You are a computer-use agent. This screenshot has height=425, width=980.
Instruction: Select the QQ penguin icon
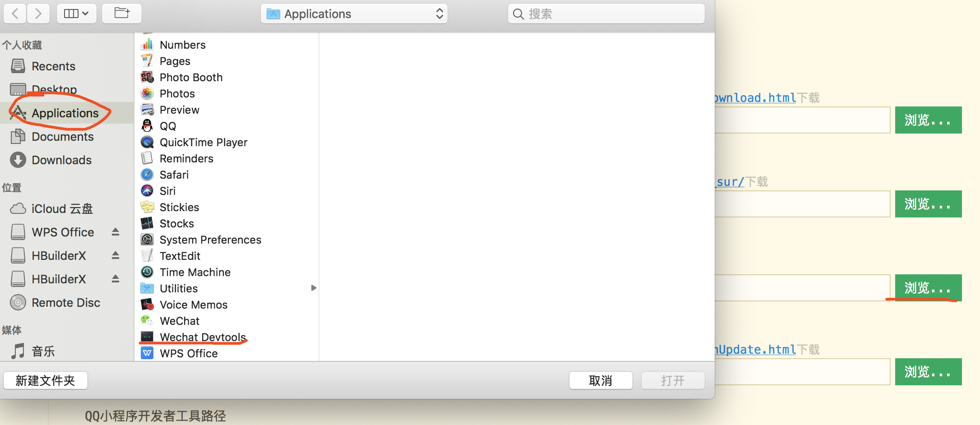(x=147, y=126)
